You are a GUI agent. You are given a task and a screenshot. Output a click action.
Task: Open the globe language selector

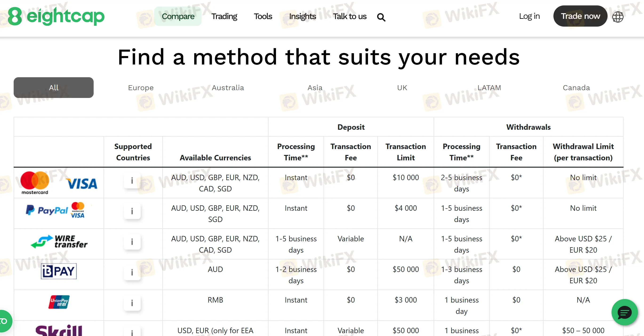[617, 17]
